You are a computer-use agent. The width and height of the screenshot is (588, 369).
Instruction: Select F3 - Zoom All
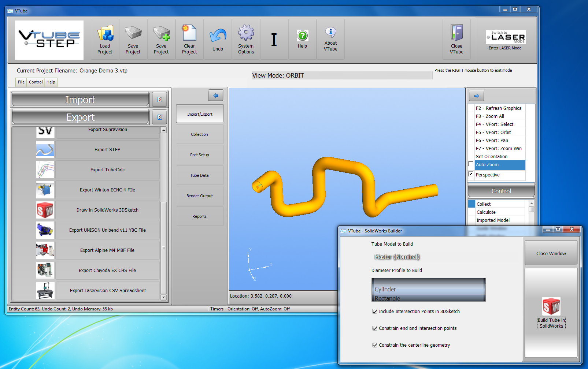click(x=500, y=116)
